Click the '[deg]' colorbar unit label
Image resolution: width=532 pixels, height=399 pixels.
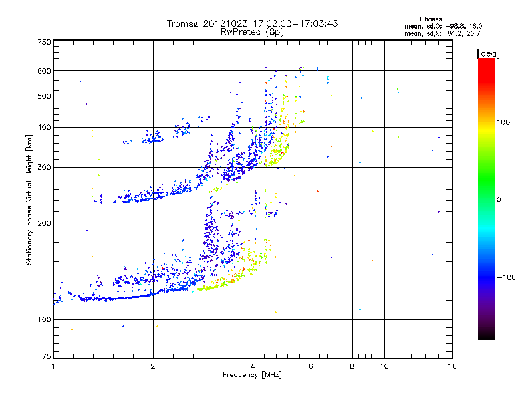(x=488, y=53)
